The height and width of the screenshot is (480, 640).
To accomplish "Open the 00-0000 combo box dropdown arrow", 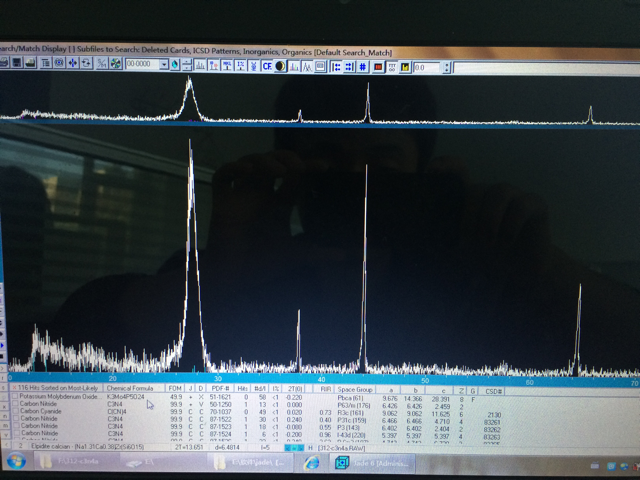I will point(164,64).
